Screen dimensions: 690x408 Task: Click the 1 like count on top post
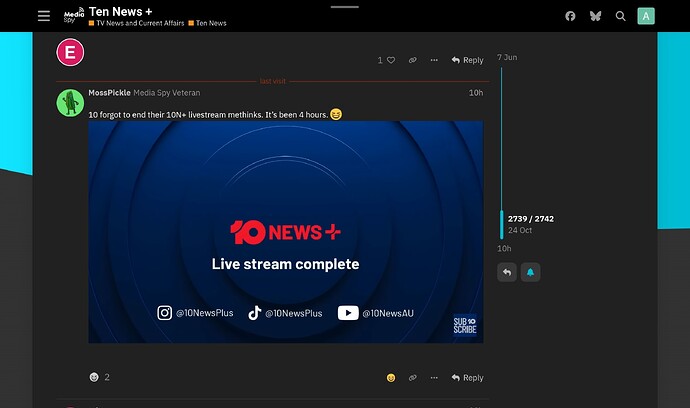click(x=380, y=60)
